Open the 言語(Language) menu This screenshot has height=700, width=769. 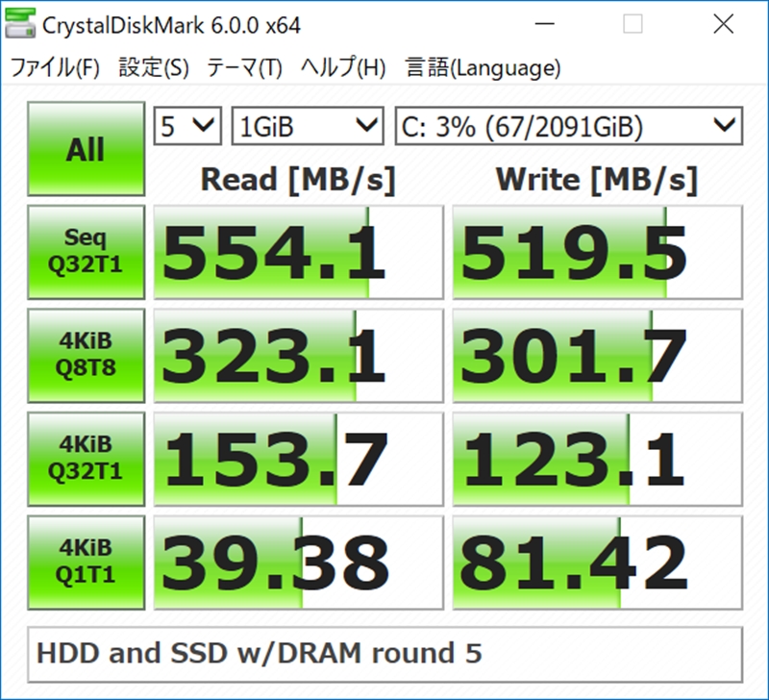(x=483, y=67)
